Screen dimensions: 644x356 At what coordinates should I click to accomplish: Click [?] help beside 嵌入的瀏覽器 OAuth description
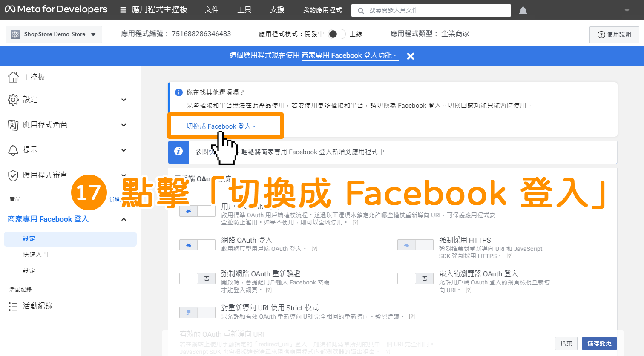click(469, 290)
